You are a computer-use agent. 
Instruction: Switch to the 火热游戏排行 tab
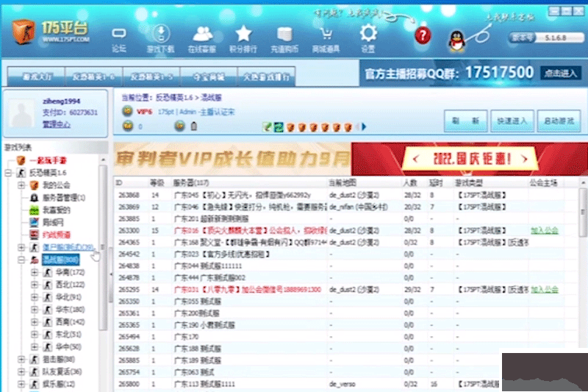coord(266,76)
